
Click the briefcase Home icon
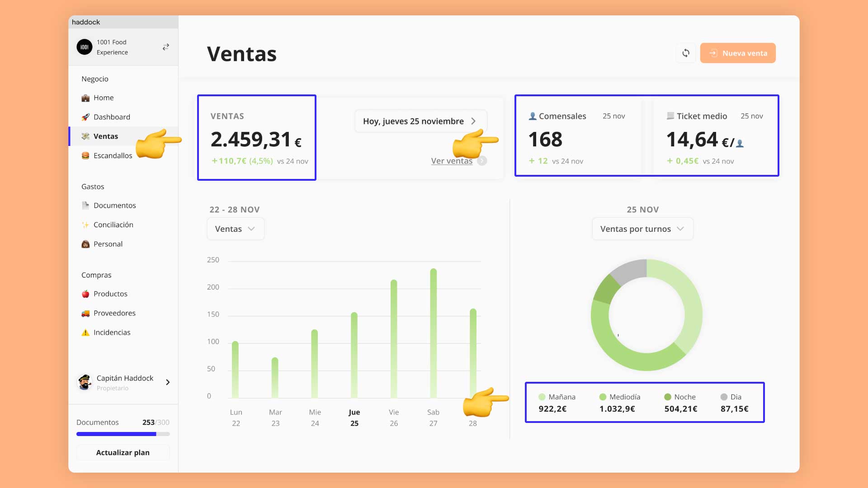click(x=85, y=98)
